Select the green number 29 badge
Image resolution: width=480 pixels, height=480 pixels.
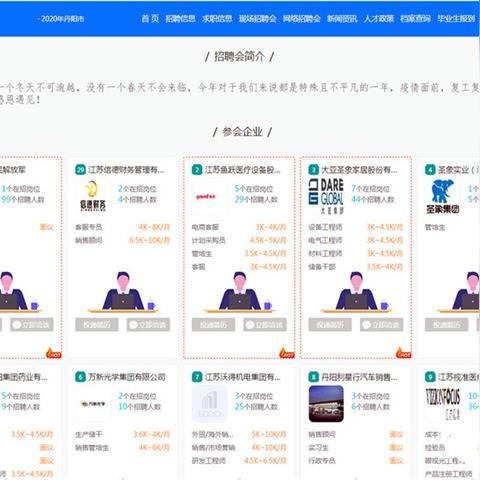[x=80, y=170]
